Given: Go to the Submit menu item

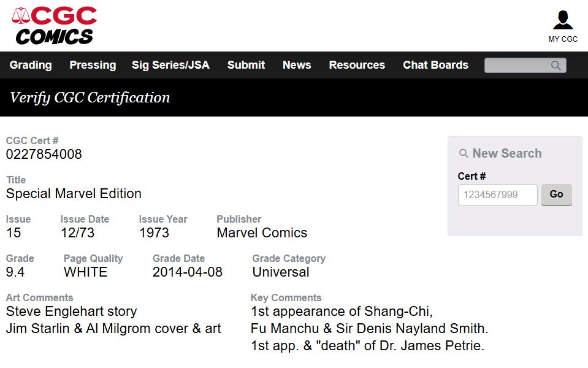Looking at the screenshot, I should click(x=246, y=65).
